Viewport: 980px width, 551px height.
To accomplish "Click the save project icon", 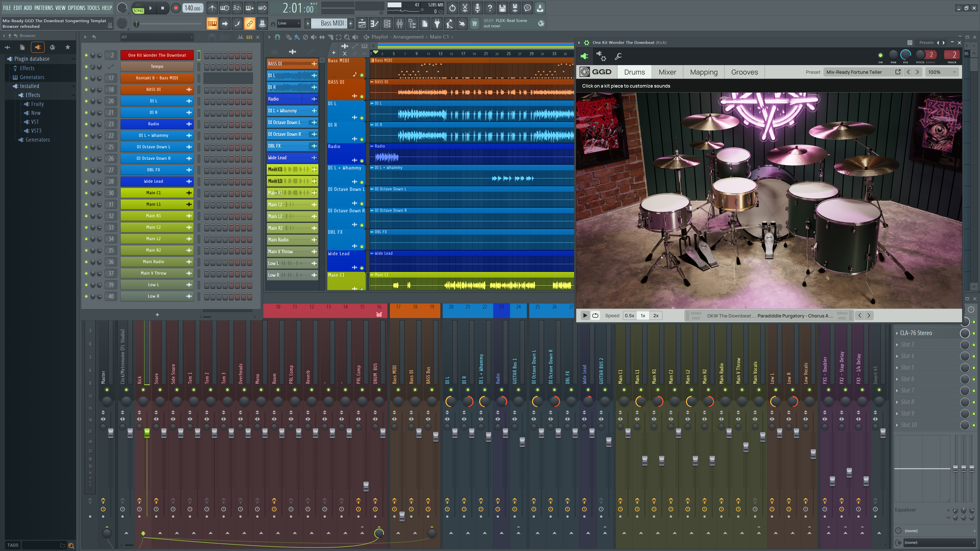I will 502,8.
